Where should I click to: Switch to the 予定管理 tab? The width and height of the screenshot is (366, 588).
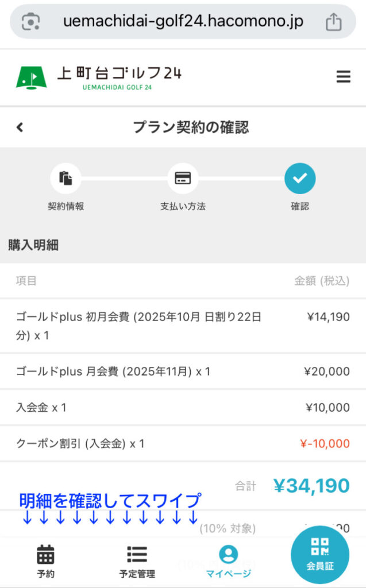[x=137, y=561]
